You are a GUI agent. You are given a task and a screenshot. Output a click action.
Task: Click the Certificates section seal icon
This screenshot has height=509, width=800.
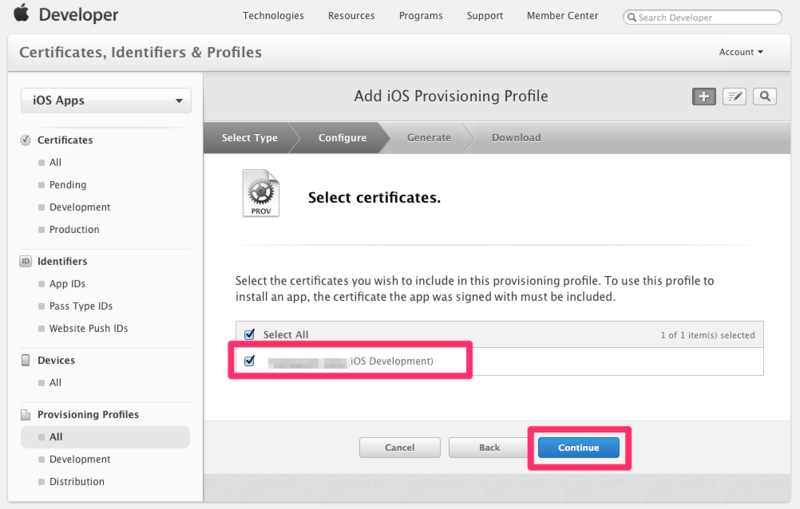pyautogui.click(x=25, y=140)
